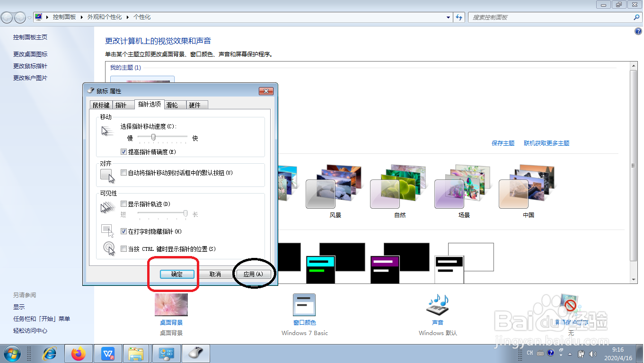Open 桌面背景 settings via its flower icon
The image size is (644, 363).
170,304
